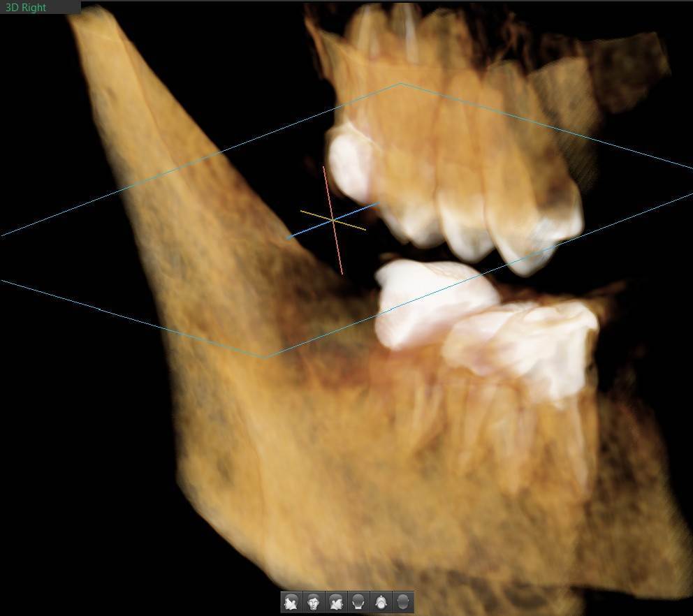Select the red vertical axis line top end
The image size is (693, 616).
323,168
